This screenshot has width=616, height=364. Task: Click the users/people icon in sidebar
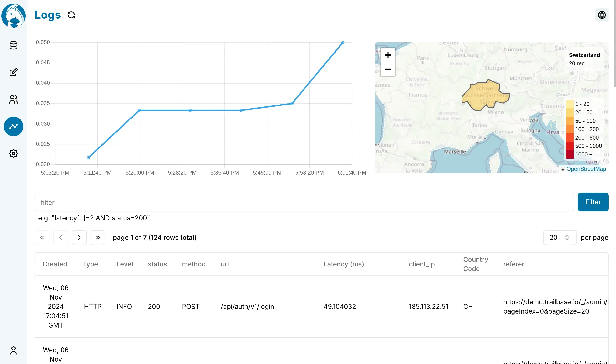point(14,99)
